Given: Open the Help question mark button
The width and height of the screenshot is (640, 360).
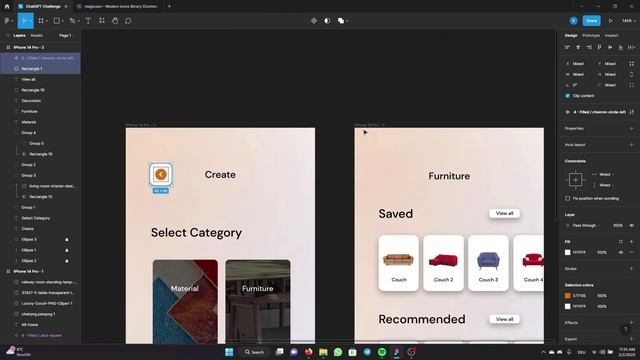Looking at the screenshot, I should click(625, 330).
